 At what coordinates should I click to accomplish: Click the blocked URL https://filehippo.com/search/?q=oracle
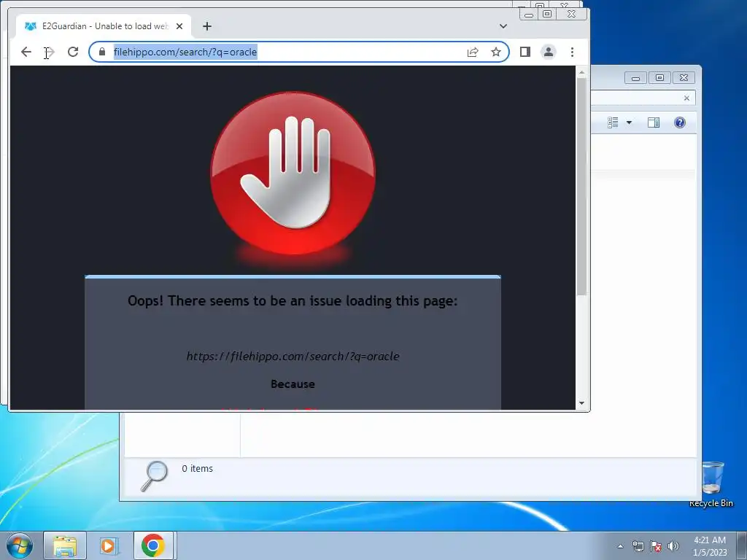tap(293, 356)
